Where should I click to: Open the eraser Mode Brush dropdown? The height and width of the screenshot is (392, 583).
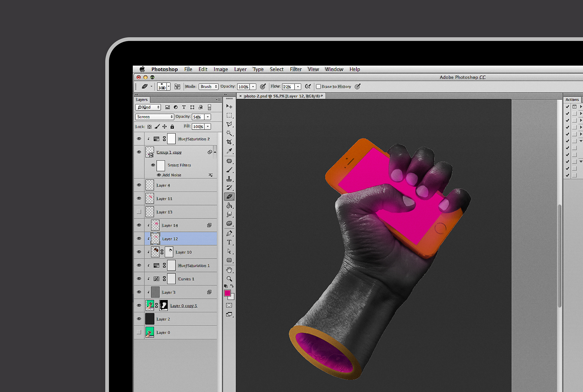pos(209,87)
